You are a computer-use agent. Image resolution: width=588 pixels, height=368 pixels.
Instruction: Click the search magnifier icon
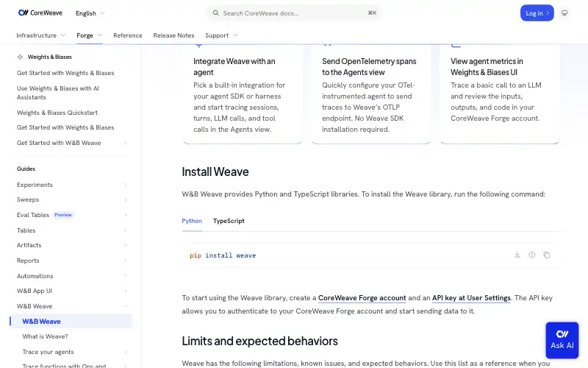coord(215,13)
